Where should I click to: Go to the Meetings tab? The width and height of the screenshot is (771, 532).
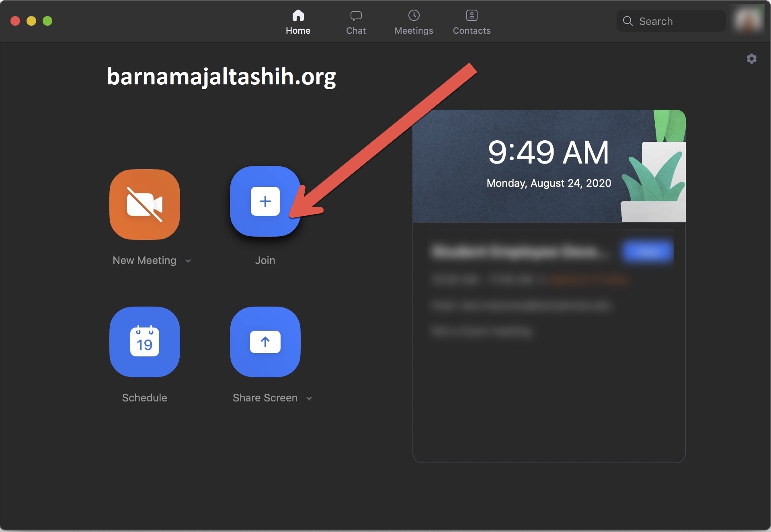tap(414, 22)
